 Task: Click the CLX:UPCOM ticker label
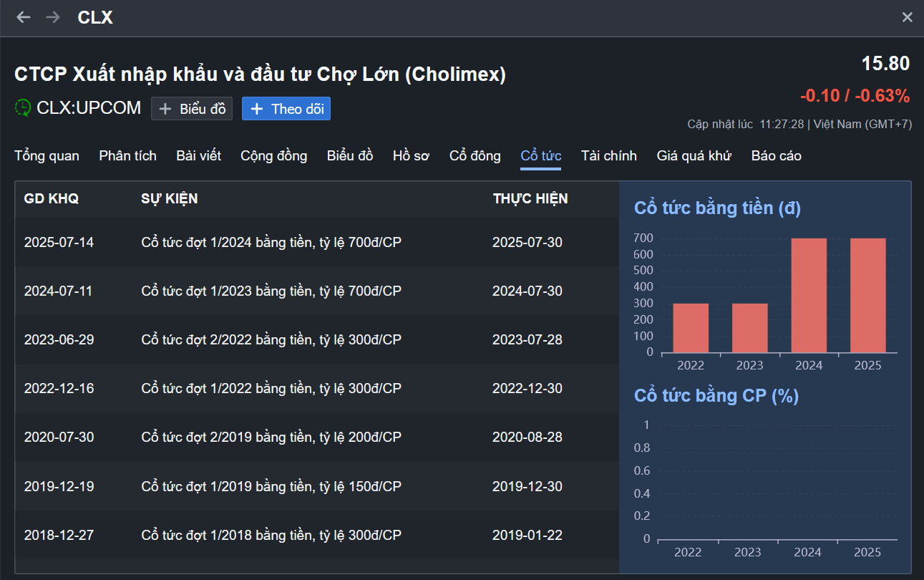[x=89, y=108]
